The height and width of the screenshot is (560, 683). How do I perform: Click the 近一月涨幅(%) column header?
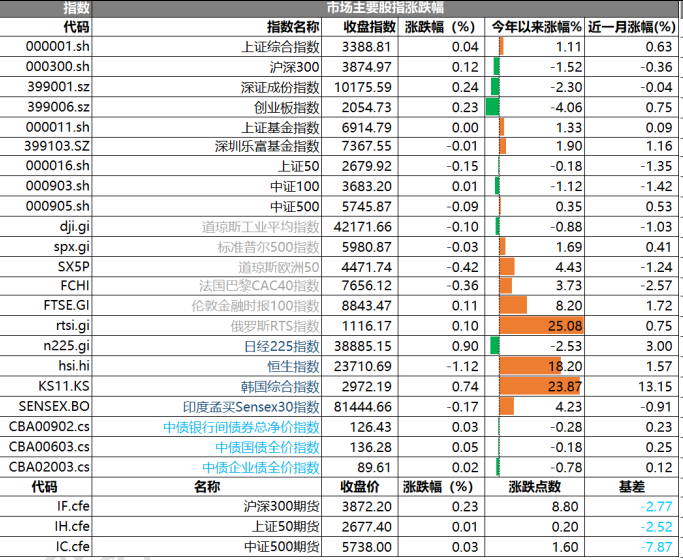632,27
